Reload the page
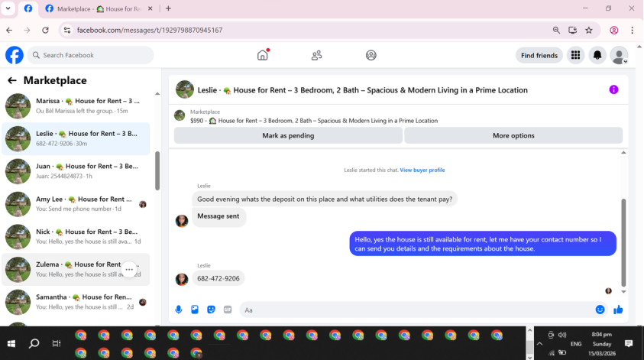The height and width of the screenshot is (360, 644). click(x=45, y=30)
